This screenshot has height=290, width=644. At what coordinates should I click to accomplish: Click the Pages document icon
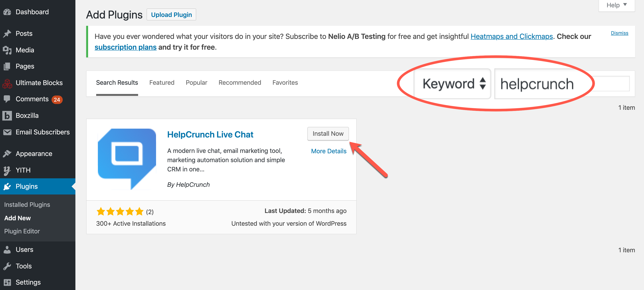tap(7, 66)
